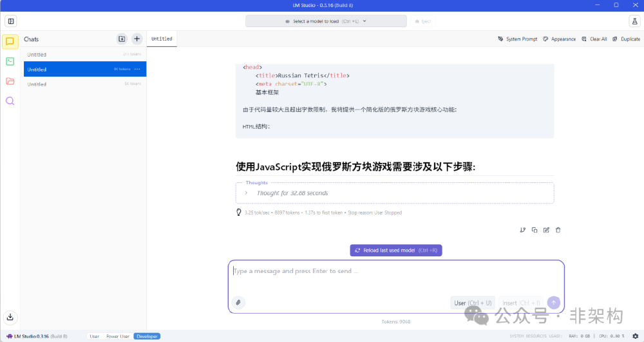This screenshot has height=342, width=644.
Task: Open the Chat view in sidebar
Action: click(x=10, y=42)
